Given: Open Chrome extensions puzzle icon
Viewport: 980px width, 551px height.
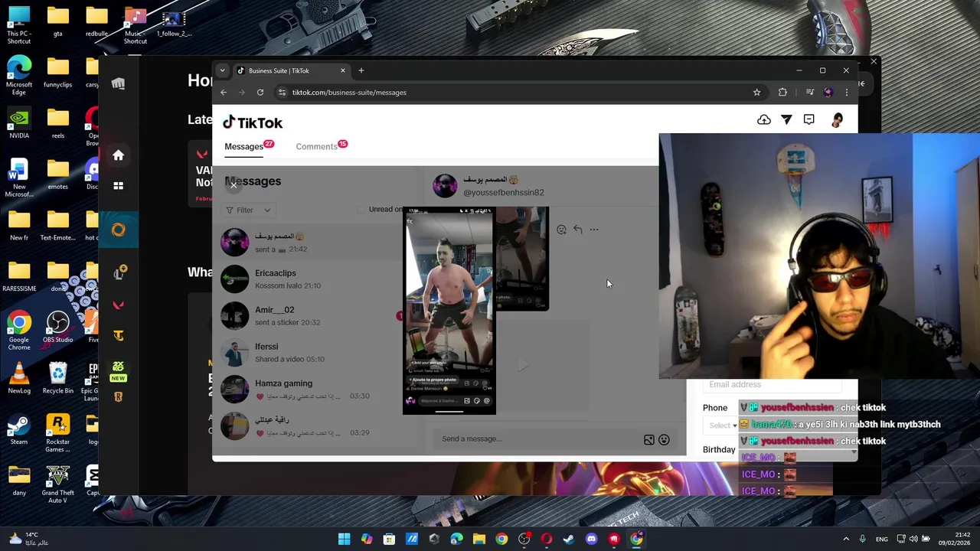Looking at the screenshot, I should 782,93.
